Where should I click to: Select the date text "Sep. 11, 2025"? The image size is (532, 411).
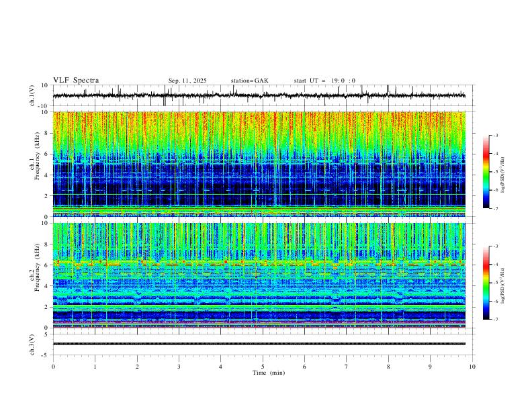[x=187, y=81]
